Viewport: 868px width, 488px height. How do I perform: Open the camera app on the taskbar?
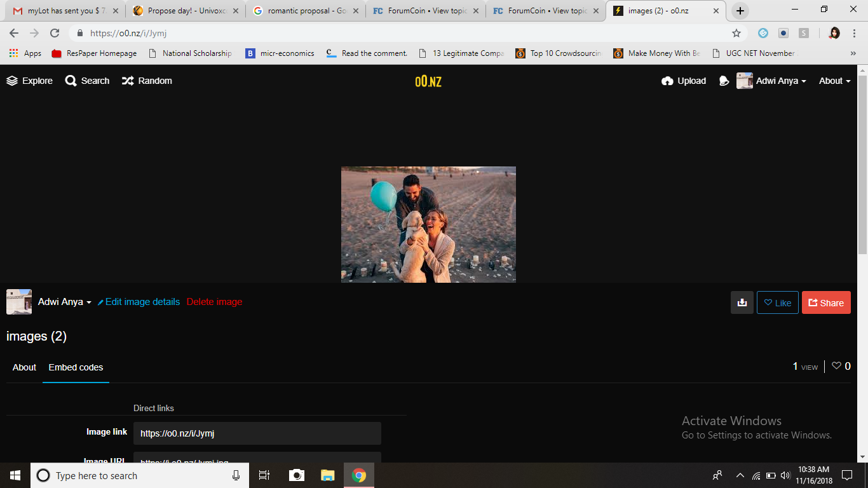pos(296,475)
